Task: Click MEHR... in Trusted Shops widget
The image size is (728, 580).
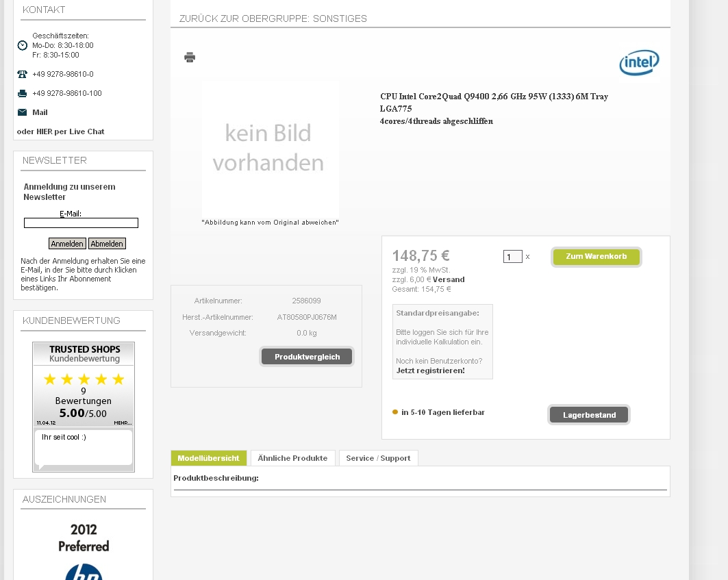Action: coord(123,423)
